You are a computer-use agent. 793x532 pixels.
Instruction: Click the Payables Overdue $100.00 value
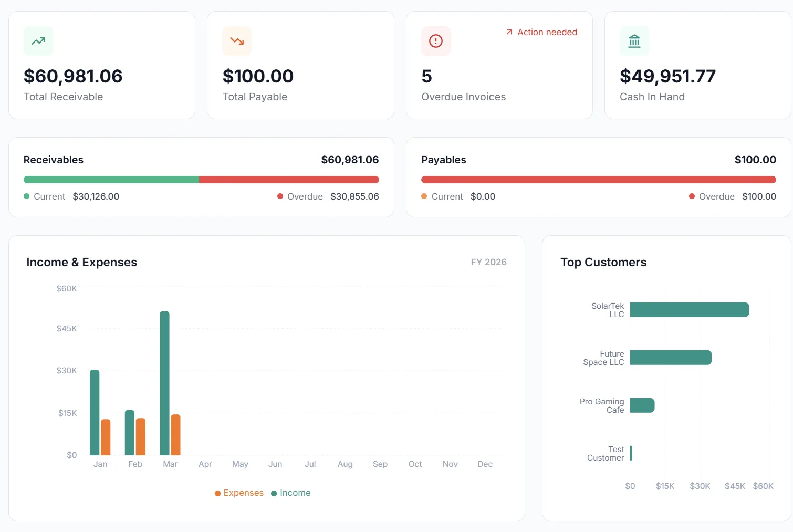759,196
